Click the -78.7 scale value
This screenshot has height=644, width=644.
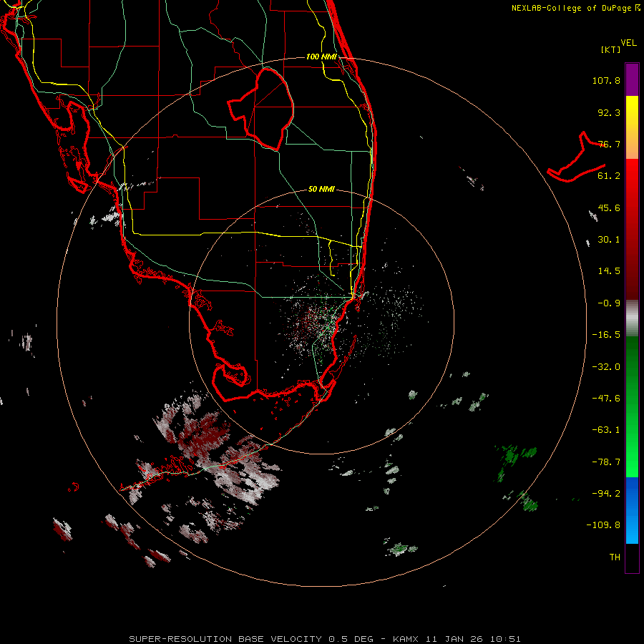(x=606, y=462)
